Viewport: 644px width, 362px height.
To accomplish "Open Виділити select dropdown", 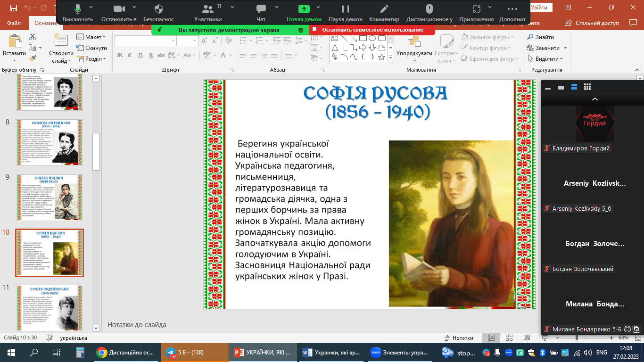I will pos(545,59).
